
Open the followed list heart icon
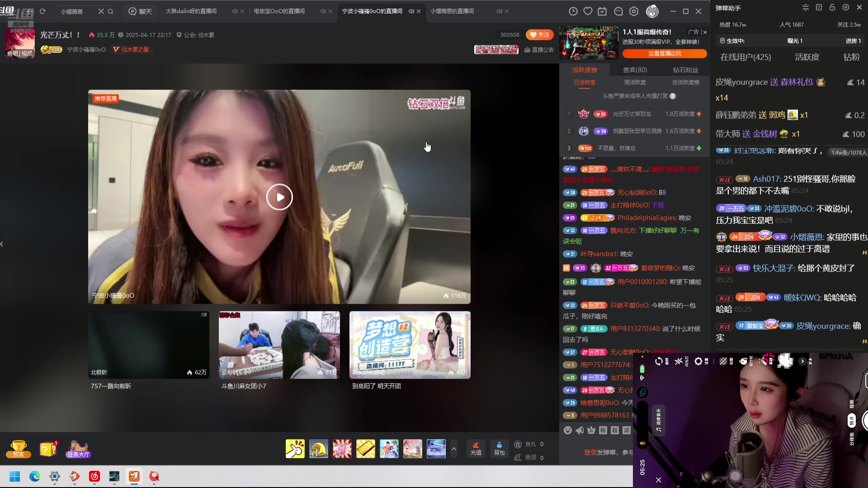(588, 11)
